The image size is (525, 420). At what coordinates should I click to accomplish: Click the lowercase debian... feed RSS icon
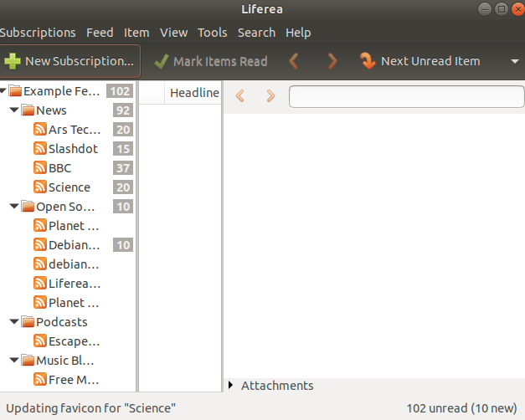click(x=40, y=264)
